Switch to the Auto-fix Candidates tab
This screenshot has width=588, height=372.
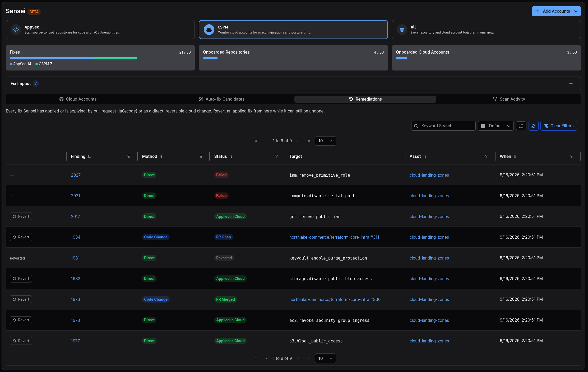point(221,99)
